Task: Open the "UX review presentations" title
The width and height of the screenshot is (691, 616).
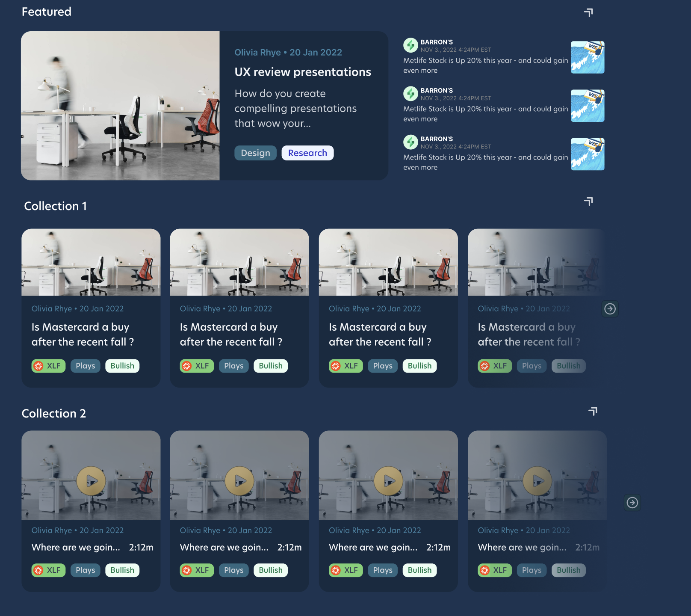Action: coord(303,72)
